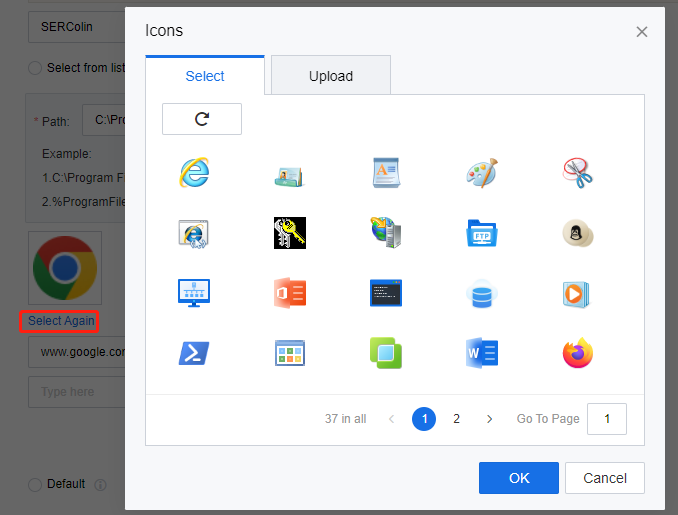Focus the SERColin name field
This screenshot has width=678, height=515.
pos(77,27)
